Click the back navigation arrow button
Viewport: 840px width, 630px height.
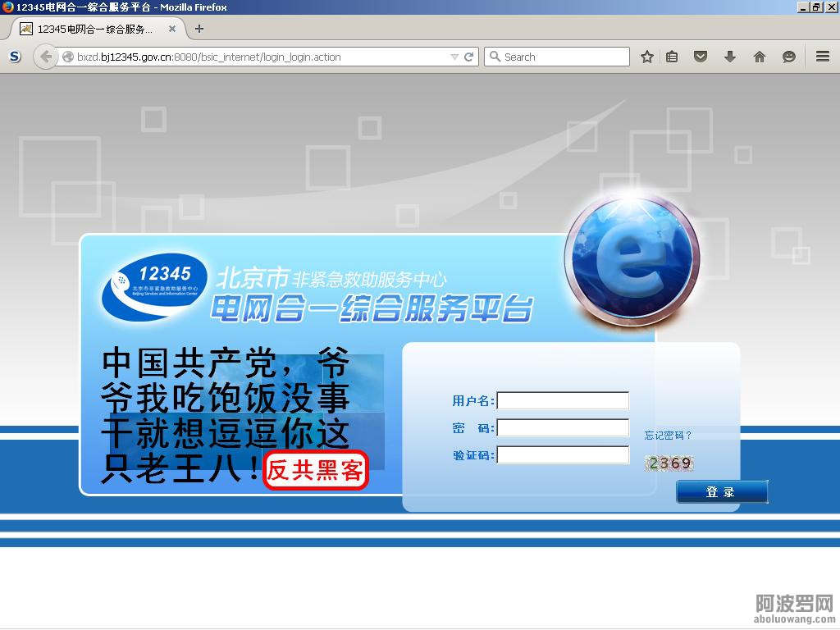tap(45, 57)
